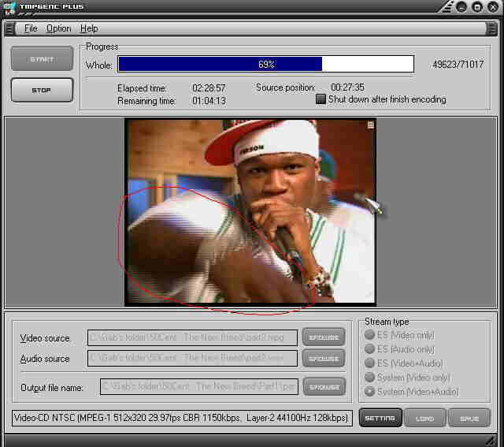Browse for the Audio source file

tap(324, 358)
